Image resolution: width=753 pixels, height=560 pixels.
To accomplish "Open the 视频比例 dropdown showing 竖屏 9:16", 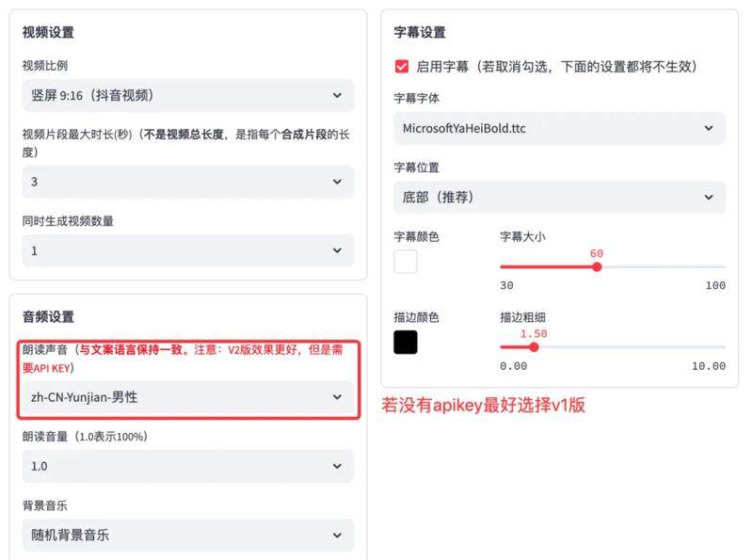I will [x=188, y=96].
